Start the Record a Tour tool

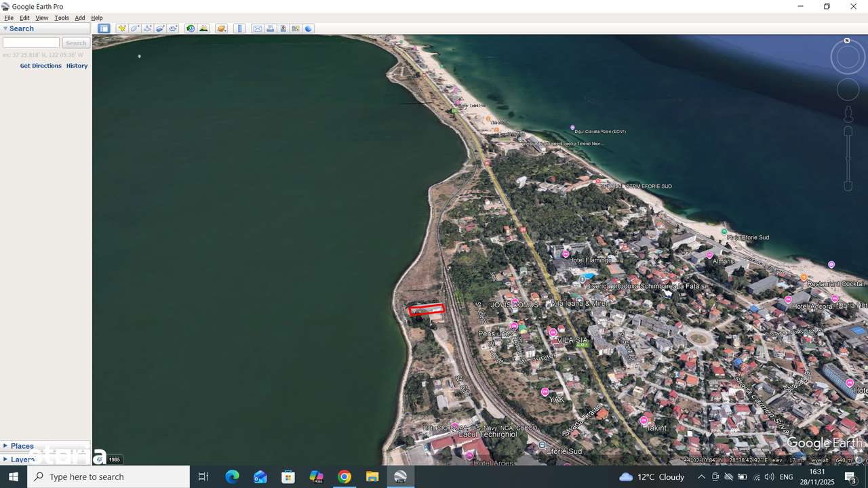tap(173, 28)
